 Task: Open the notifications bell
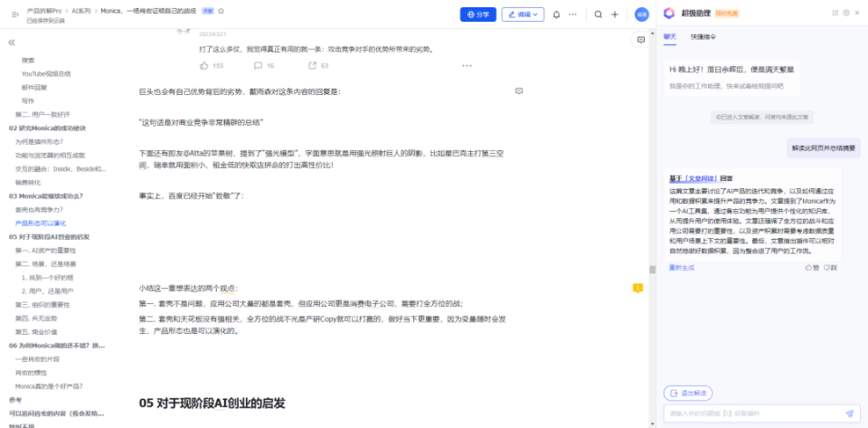click(x=556, y=14)
